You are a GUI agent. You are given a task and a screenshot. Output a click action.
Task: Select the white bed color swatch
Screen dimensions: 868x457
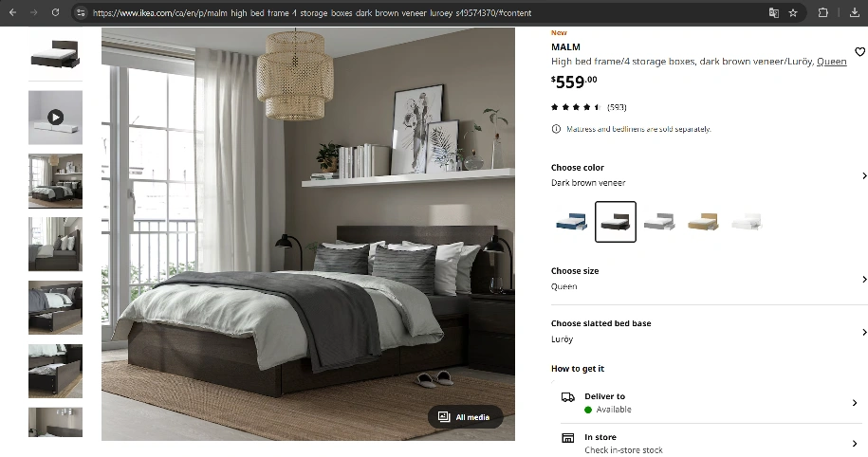tap(747, 222)
